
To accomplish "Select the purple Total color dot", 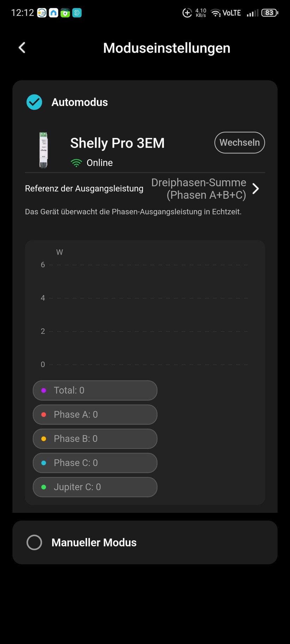I will click(44, 390).
